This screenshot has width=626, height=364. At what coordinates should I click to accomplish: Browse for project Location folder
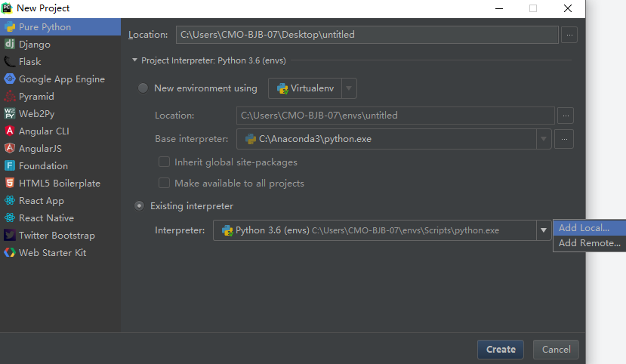pyautogui.click(x=569, y=35)
